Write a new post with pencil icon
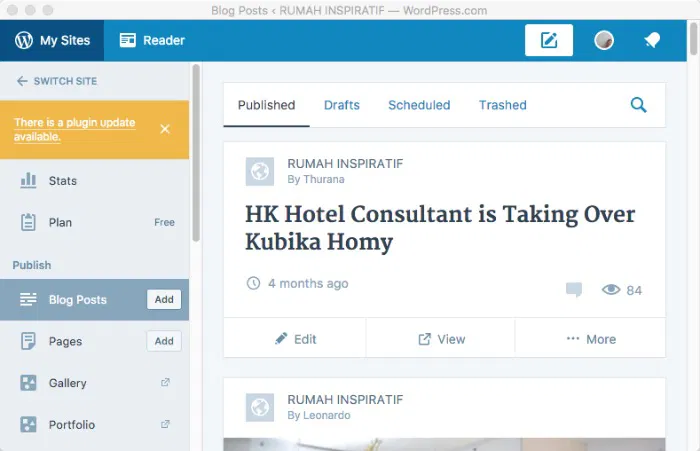 click(549, 40)
